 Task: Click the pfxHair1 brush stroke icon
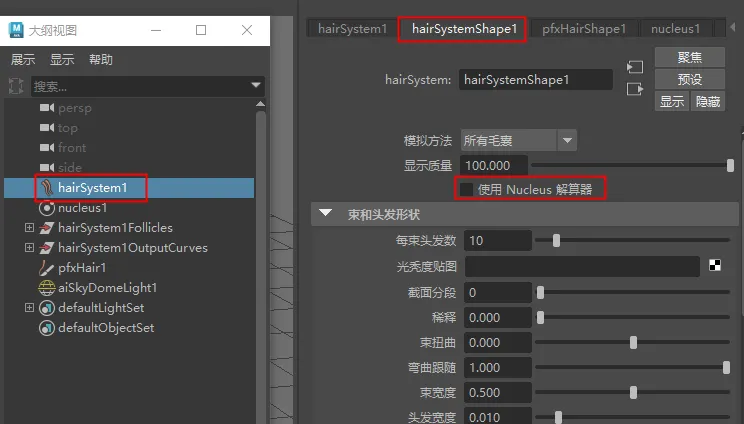[x=46, y=268]
